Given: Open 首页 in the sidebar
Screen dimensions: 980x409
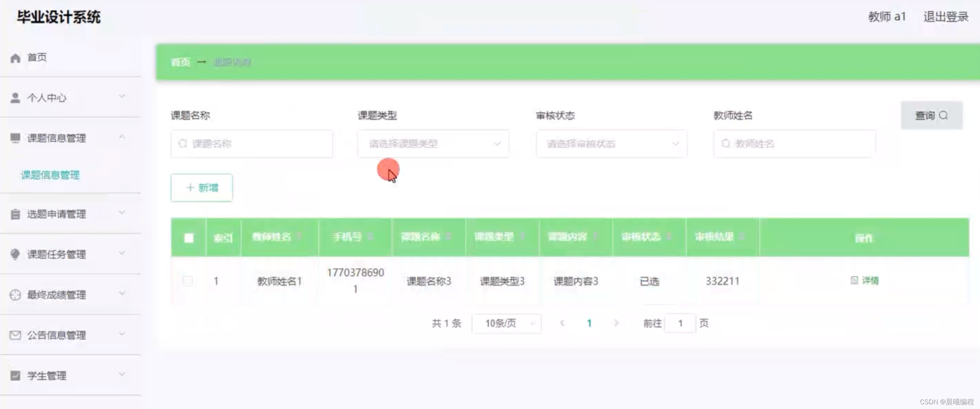Looking at the screenshot, I should [70, 58].
